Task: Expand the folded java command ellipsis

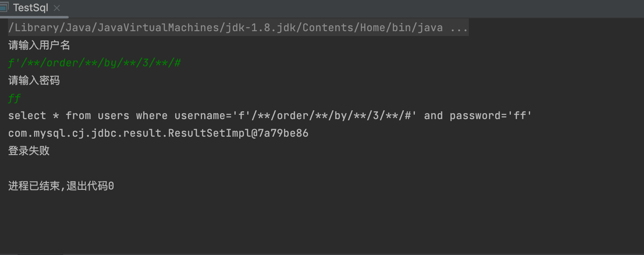Action: coord(459,28)
